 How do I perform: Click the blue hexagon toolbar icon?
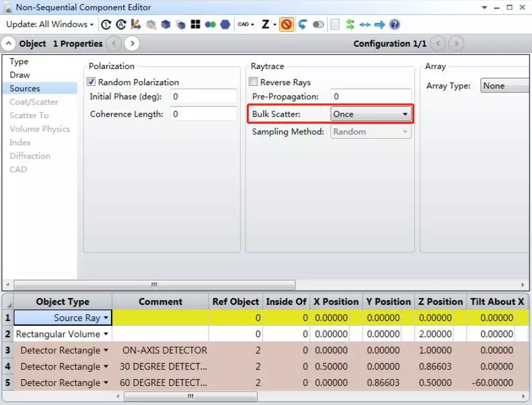[x=225, y=25]
